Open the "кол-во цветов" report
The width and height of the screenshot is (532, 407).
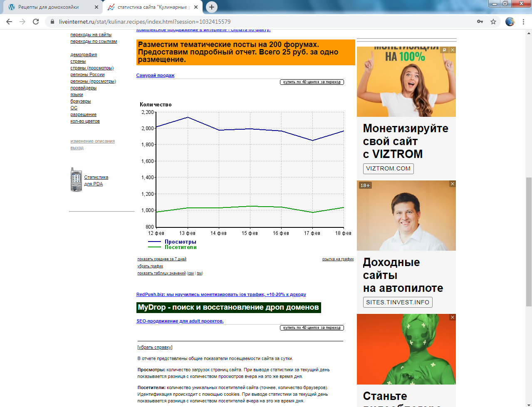[85, 121]
